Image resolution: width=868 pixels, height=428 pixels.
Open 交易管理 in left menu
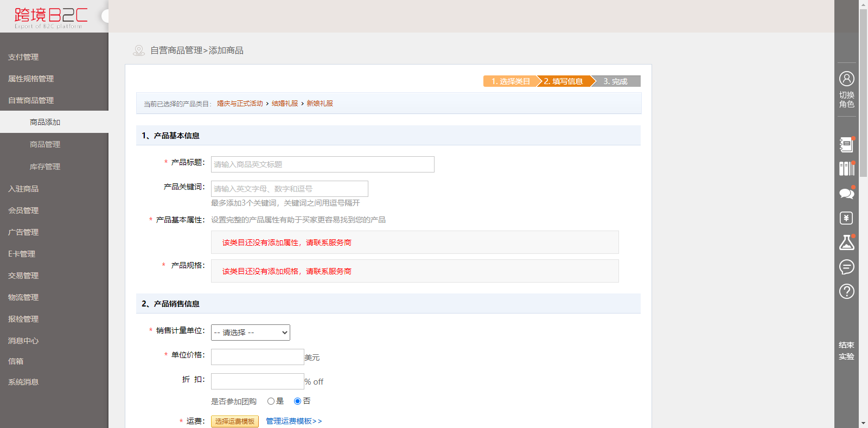pos(23,276)
